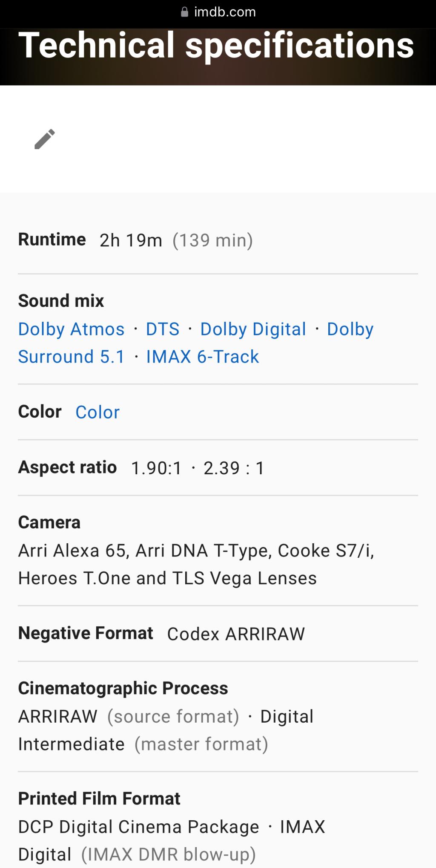The height and width of the screenshot is (868, 436).
Task: Tap DCP Digital Cinema Package entry
Action: [138, 827]
